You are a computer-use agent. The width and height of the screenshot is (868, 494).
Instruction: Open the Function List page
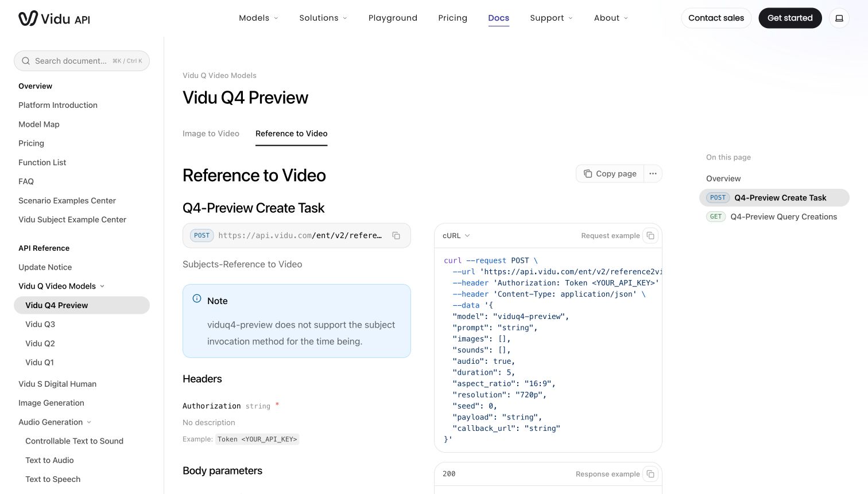[42, 162]
